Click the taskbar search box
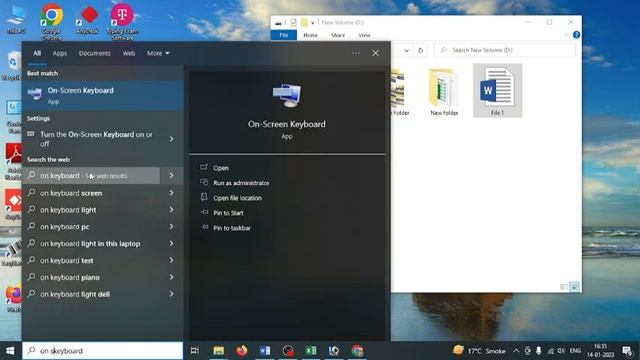Screen dimensions: 640x360 (102, 351)
